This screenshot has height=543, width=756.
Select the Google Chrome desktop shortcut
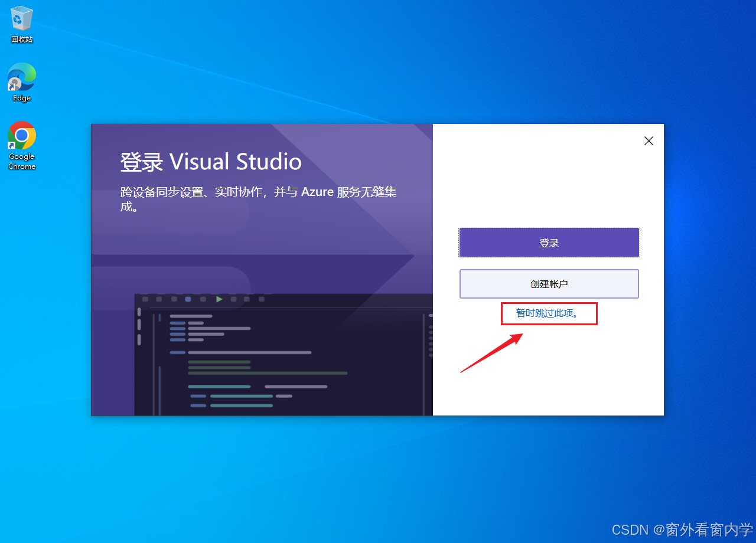pyautogui.click(x=22, y=145)
